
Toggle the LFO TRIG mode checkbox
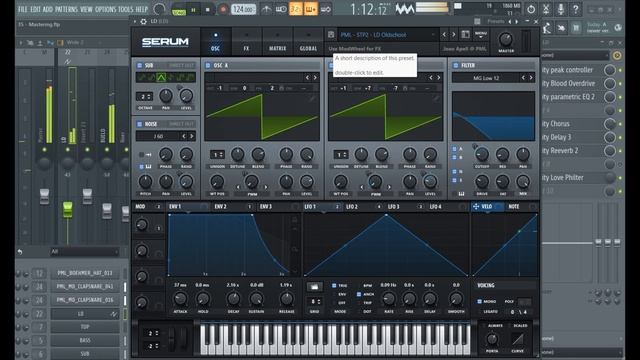pyautogui.click(x=334, y=286)
